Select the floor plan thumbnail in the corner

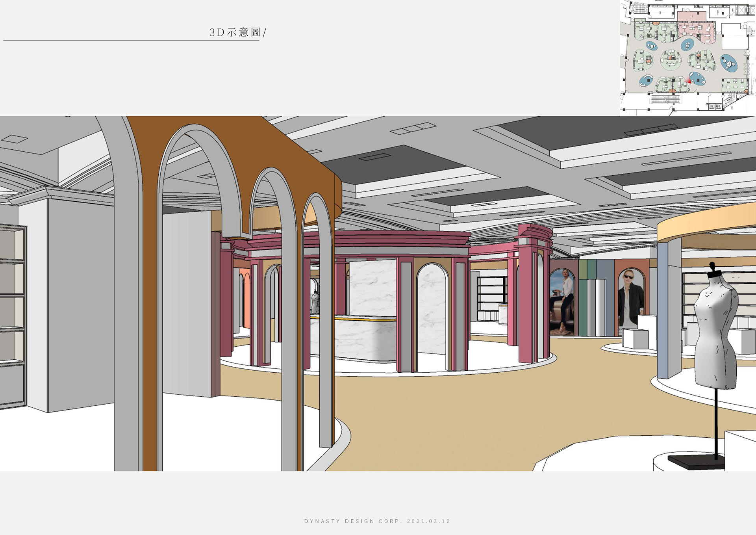pyautogui.click(x=687, y=58)
